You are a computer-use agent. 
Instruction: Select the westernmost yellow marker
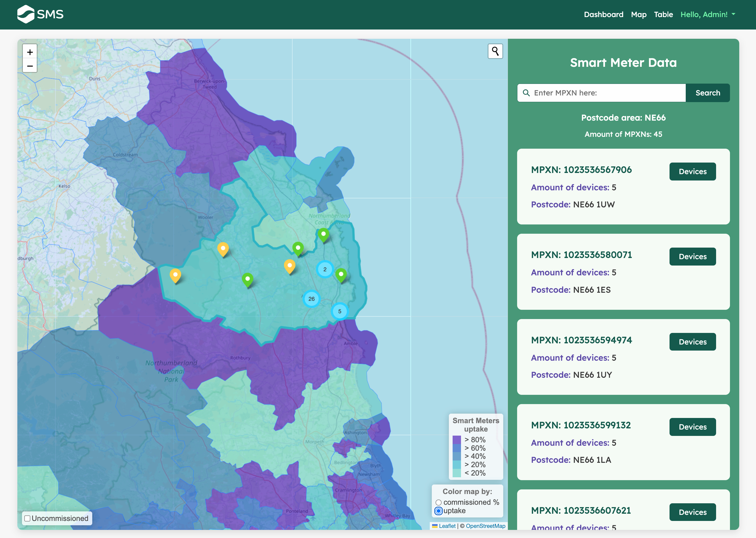click(x=175, y=276)
